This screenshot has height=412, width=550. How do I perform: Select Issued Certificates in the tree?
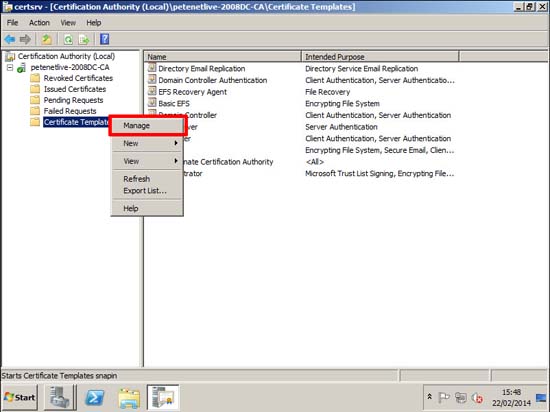click(x=75, y=89)
